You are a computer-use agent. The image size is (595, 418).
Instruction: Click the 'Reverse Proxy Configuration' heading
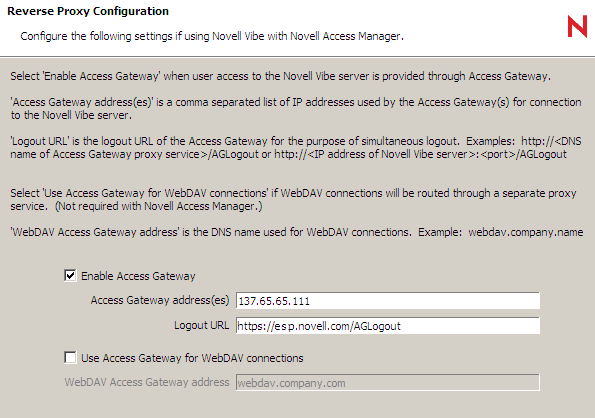(x=88, y=11)
